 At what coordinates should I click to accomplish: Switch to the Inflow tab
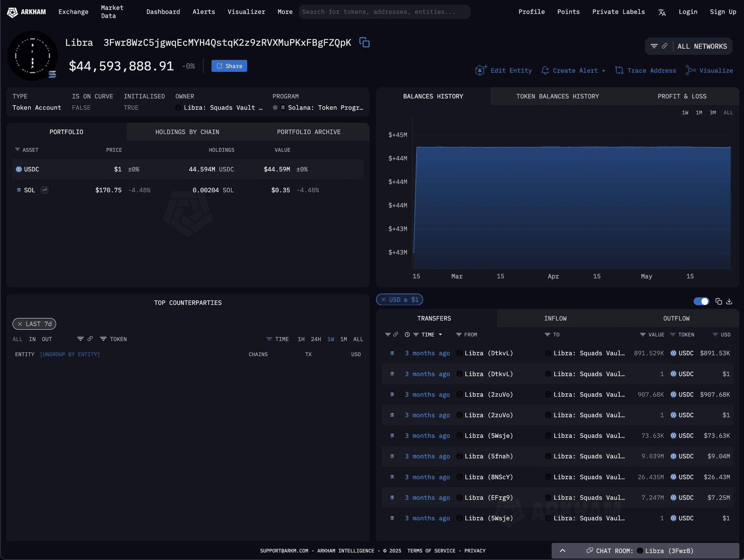(555, 318)
